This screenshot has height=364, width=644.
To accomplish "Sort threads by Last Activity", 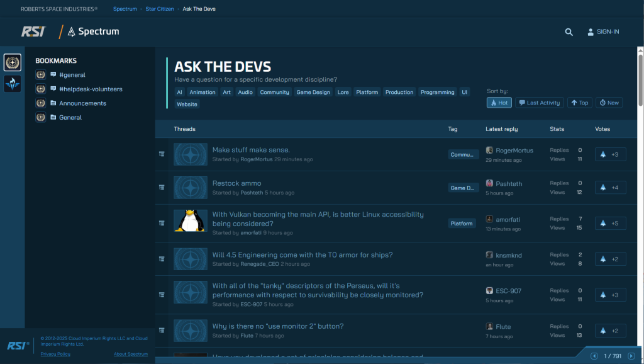I will pos(539,103).
